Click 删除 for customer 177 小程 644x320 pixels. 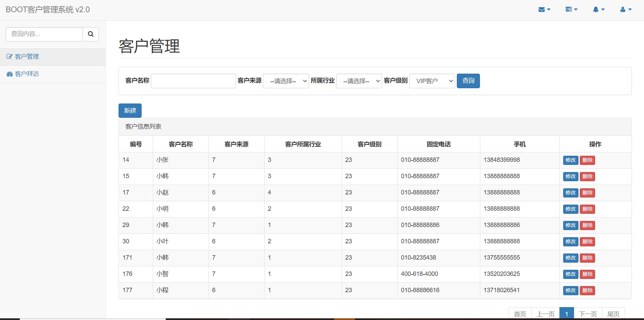point(587,290)
